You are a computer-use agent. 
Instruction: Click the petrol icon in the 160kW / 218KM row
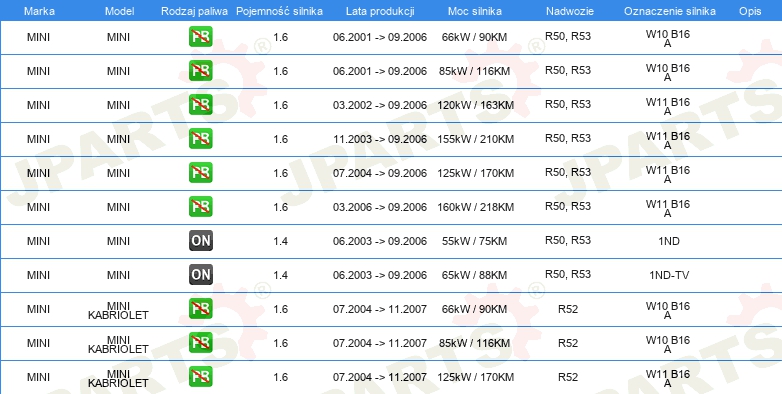pyautogui.click(x=200, y=206)
